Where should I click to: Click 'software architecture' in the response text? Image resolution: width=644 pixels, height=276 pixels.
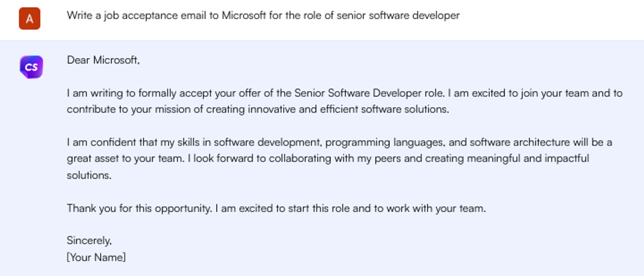(x=519, y=142)
